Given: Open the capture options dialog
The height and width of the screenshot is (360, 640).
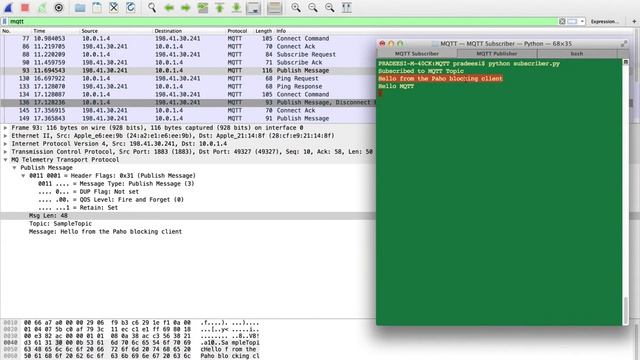Looking at the screenshot, I should coord(59,7).
